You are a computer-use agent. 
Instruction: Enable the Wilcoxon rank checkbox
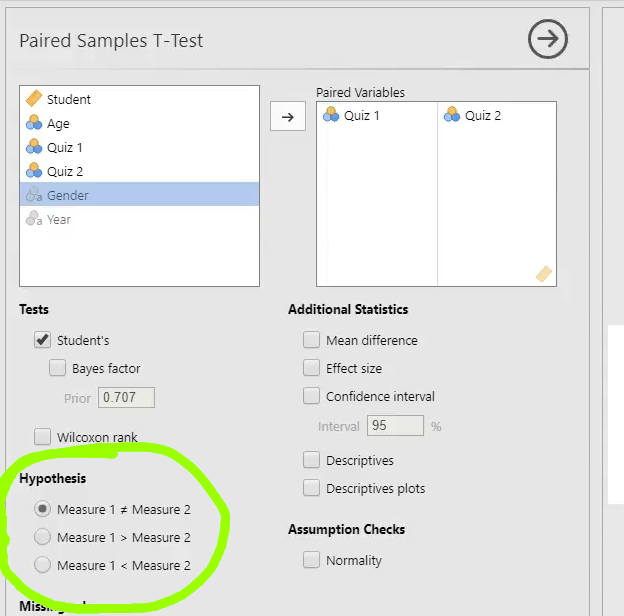point(42,437)
